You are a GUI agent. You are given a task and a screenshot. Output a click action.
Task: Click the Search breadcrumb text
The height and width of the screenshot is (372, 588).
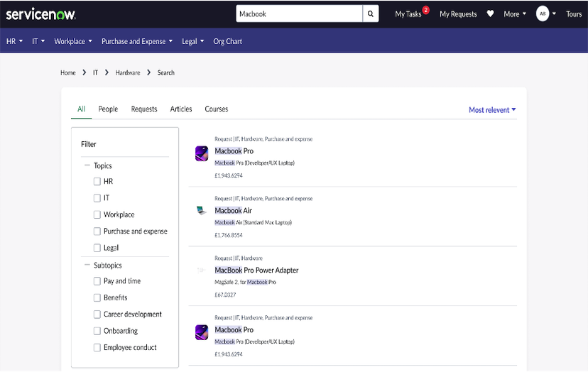pyautogui.click(x=165, y=72)
